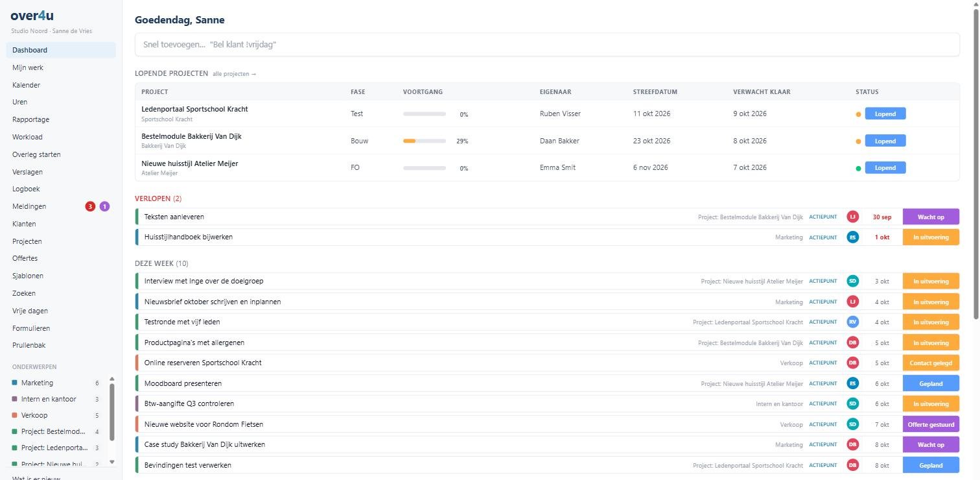The width and height of the screenshot is (980, 480).
Task: Click the DB avatar on Case study Bakkerij row
Action: pos(852,444)
